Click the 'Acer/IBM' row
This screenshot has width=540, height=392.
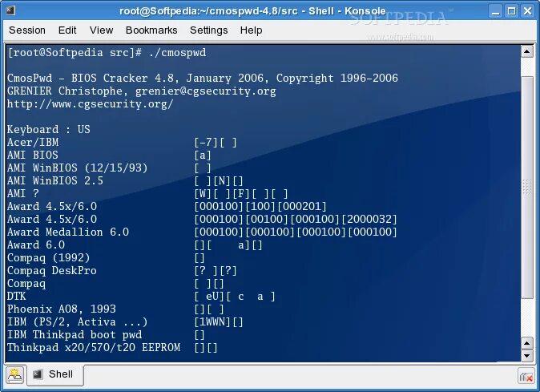pos(122,142)
